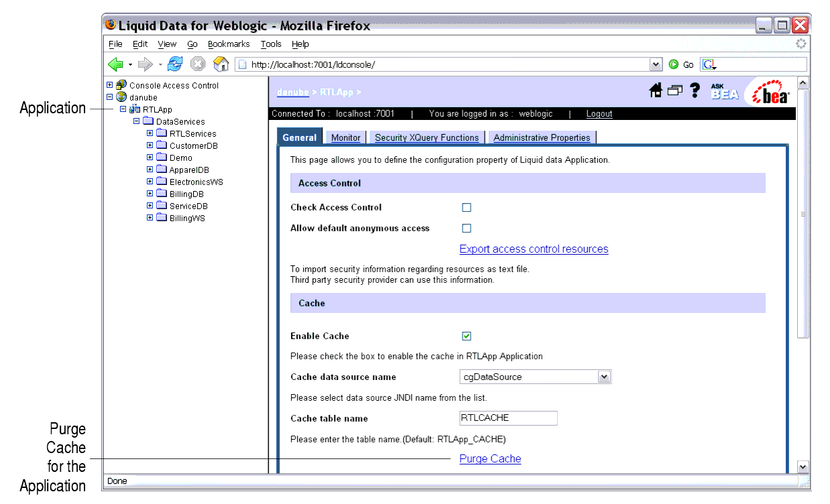Open the Edit menu
Viewport: 830px width, 504px height.
point(140,44)
